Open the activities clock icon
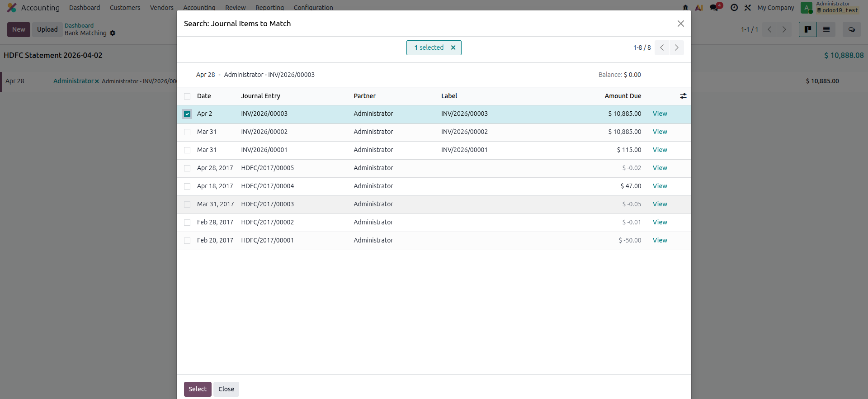Screen dimensions: 868x399 click(x=734, y=8)
